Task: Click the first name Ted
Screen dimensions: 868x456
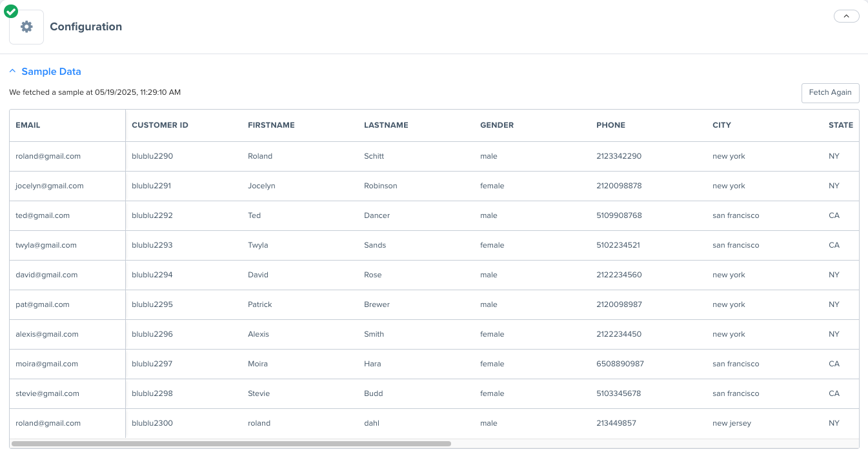Action: [x=254, y=215]
